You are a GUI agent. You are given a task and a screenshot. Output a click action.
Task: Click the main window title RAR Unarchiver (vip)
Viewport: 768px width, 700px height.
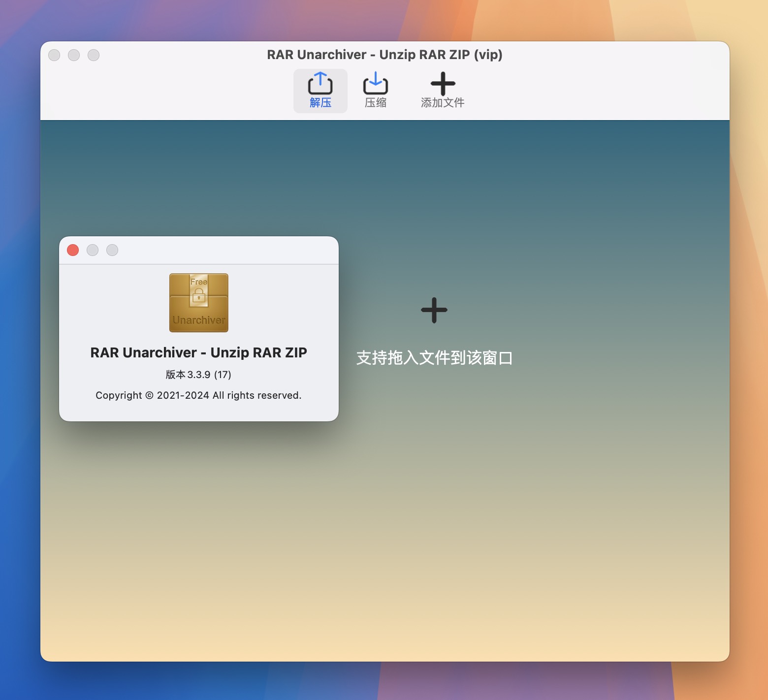tap(384, 55)
